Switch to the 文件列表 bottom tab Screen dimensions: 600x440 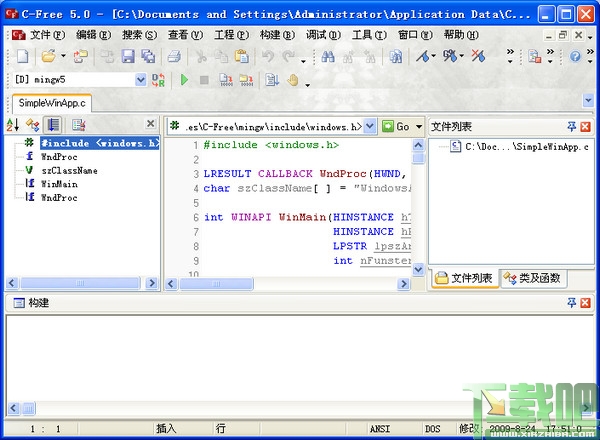465,278
